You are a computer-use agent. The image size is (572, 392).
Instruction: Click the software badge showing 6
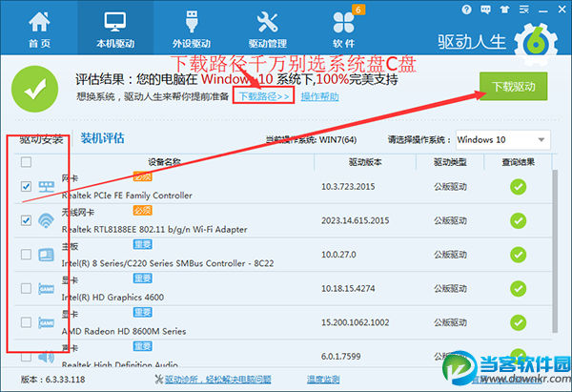pyautogui.click(x=358, y=10)
